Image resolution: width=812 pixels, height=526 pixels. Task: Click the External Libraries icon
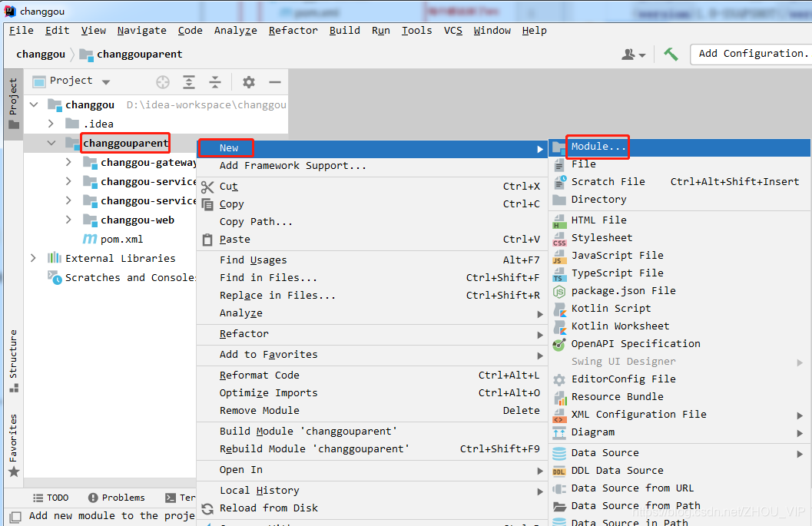55,258
